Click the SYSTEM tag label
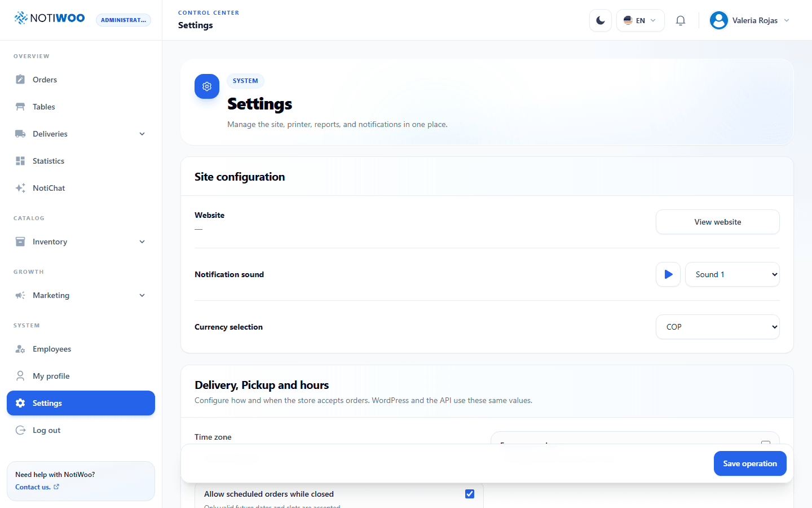This screenshot has width=812, height=508. point(245,81)
